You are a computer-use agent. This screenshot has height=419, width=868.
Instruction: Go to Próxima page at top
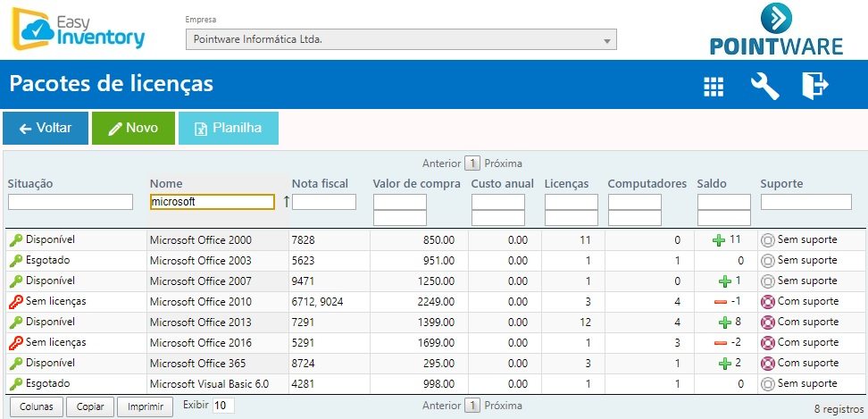click(x=503, y=163)
